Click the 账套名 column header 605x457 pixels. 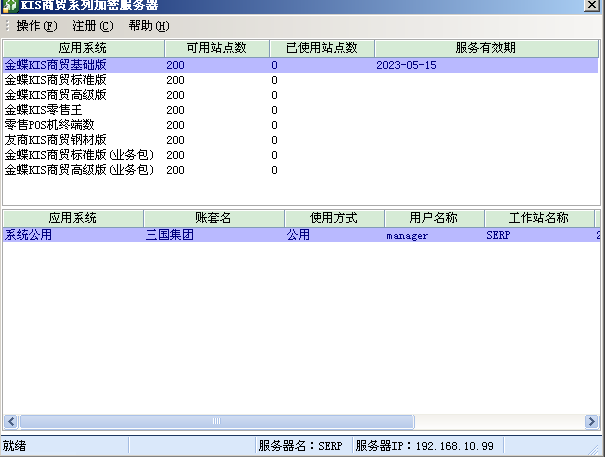pyautogui.click(x=213, y=218)
